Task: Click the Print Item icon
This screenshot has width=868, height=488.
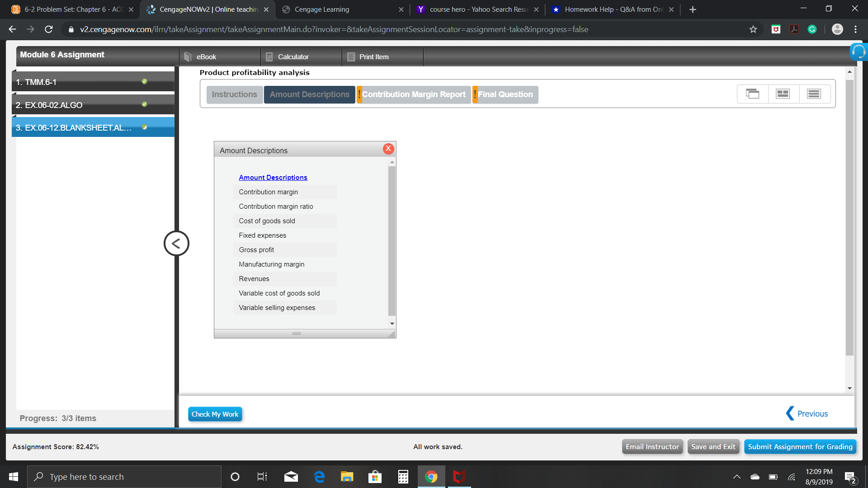Action: (x=373, y=56)
